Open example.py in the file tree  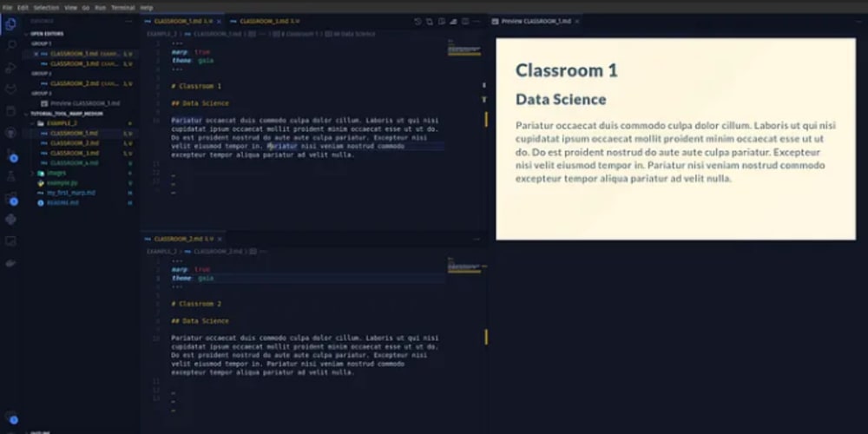point(62,182)
